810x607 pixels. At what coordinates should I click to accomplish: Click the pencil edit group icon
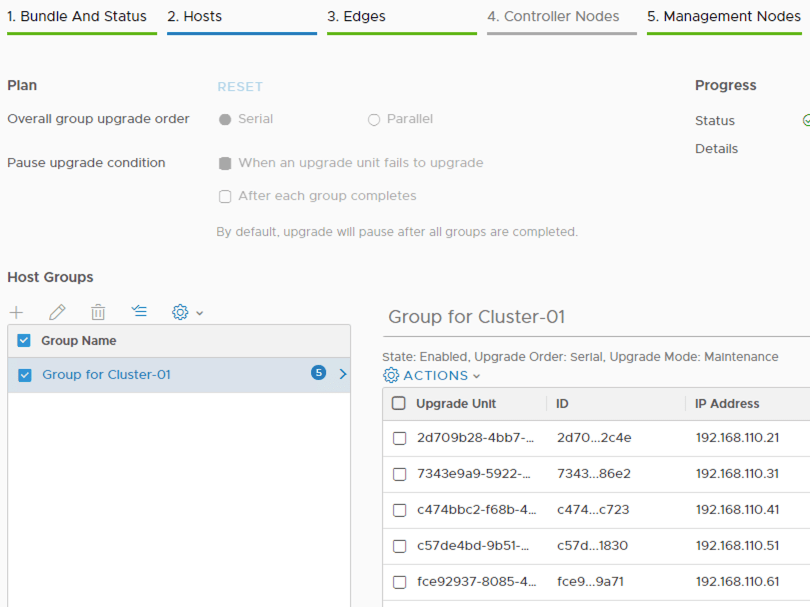click(x=57, y=312)
